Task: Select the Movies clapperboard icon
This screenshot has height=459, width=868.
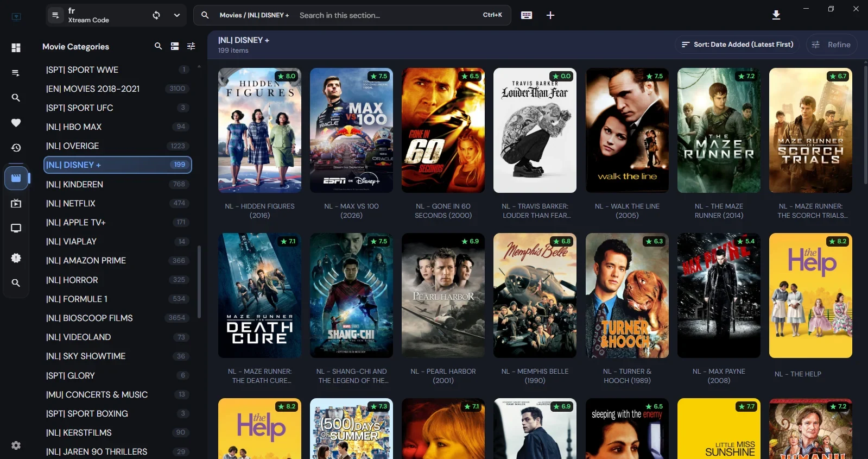Action: point(16,178)
